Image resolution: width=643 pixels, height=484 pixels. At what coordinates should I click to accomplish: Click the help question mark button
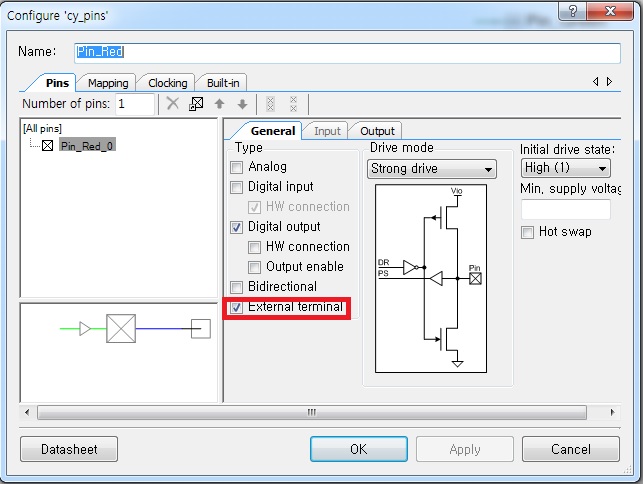572,11
